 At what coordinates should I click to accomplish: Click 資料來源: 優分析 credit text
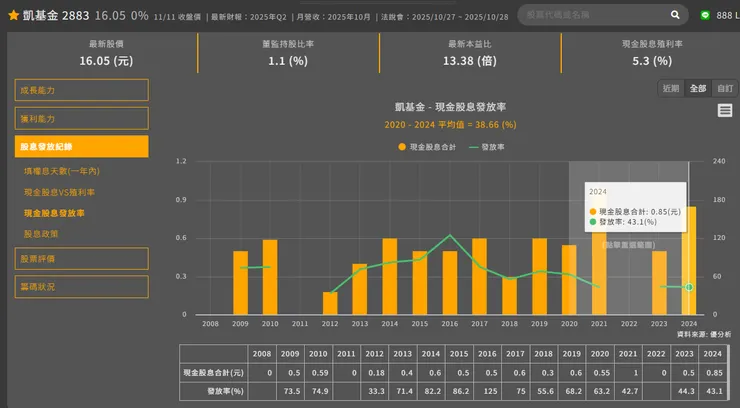coord(704,334)
